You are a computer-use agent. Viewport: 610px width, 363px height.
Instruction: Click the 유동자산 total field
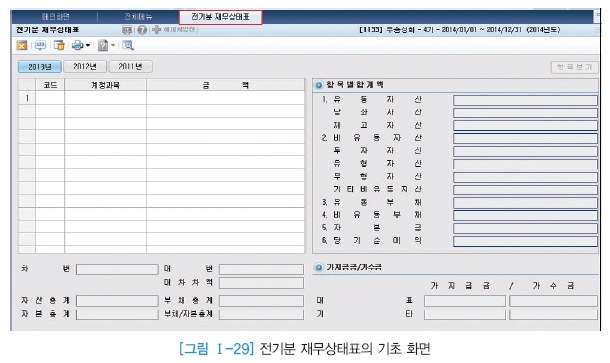(x=525, y=100)
